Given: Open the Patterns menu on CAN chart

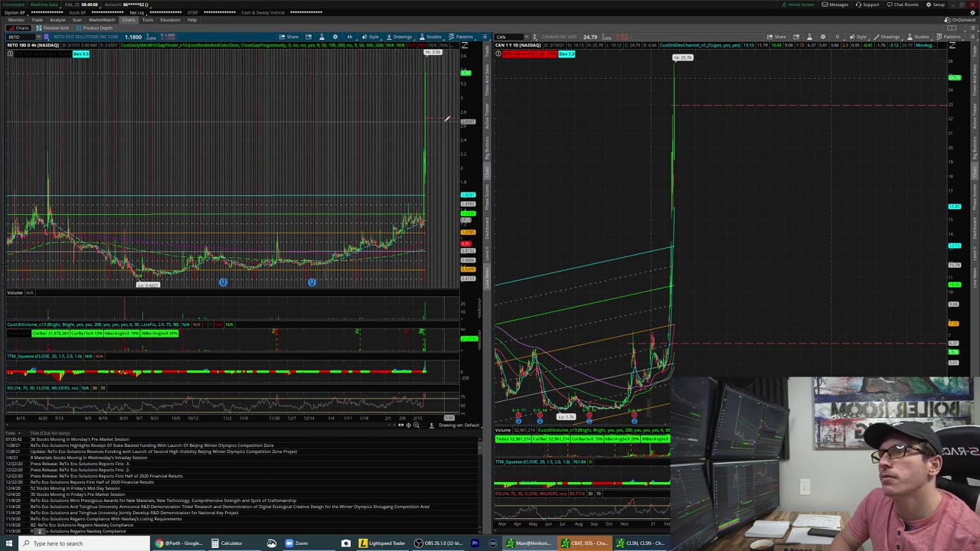Looking at the screenshot, I should pos(949,37).
